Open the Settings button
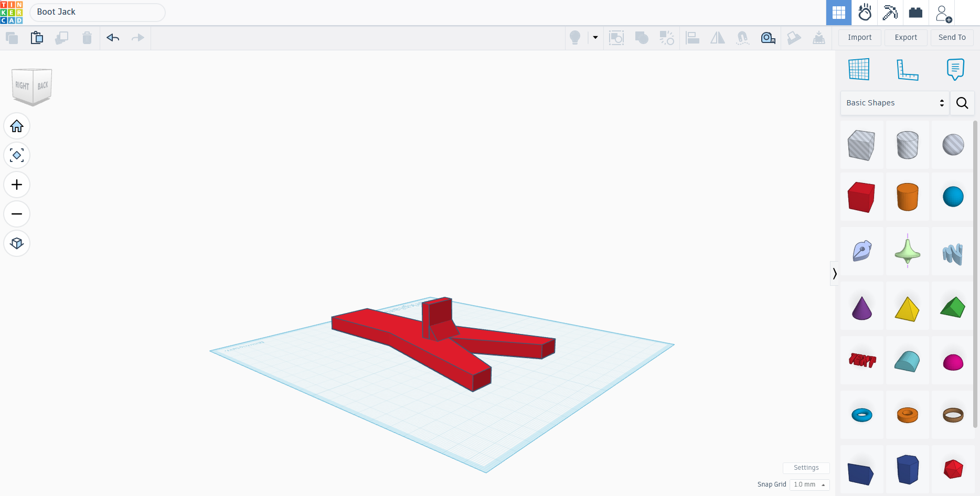 click(x=806, y=468)
